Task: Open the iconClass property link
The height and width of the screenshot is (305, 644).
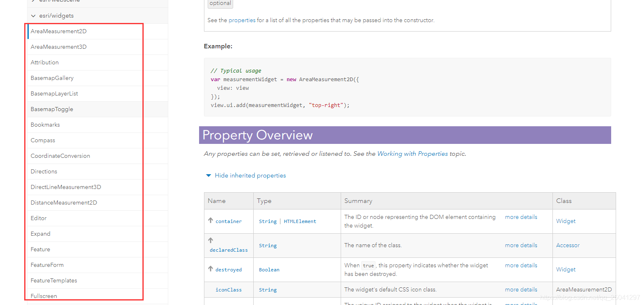Action: [x=229, y=290]
